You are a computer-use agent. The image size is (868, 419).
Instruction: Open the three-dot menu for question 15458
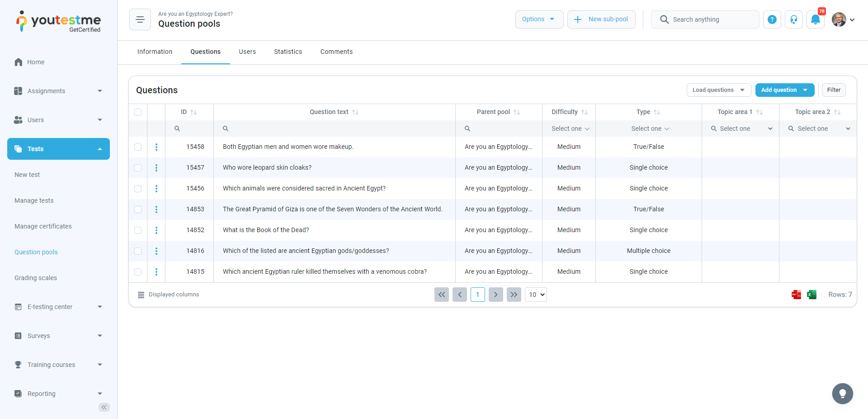156,147
